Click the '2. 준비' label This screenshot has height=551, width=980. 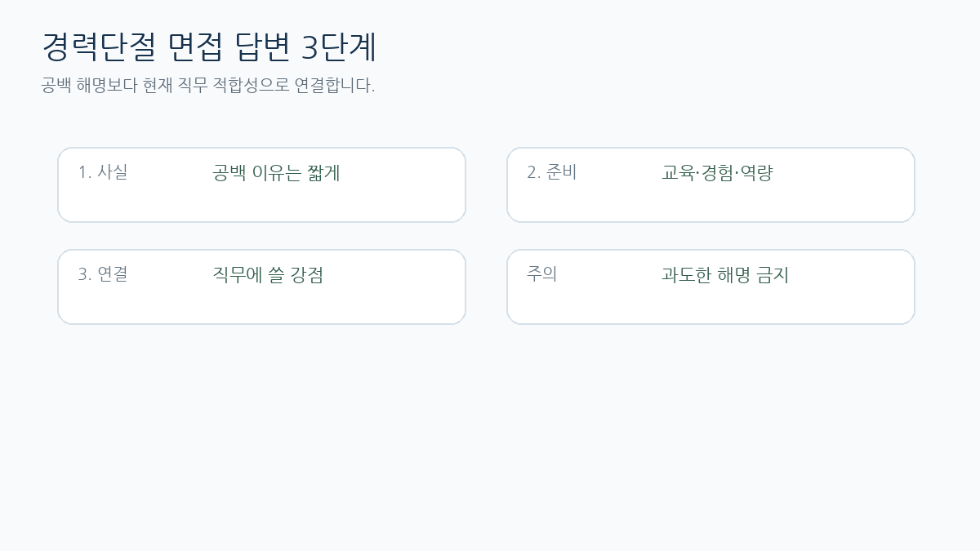(x=552, y=172)
